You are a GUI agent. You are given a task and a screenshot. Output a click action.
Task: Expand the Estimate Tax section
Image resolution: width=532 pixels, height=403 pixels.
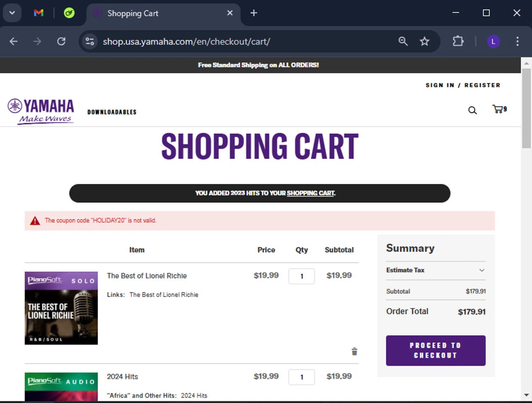(436, 270)
